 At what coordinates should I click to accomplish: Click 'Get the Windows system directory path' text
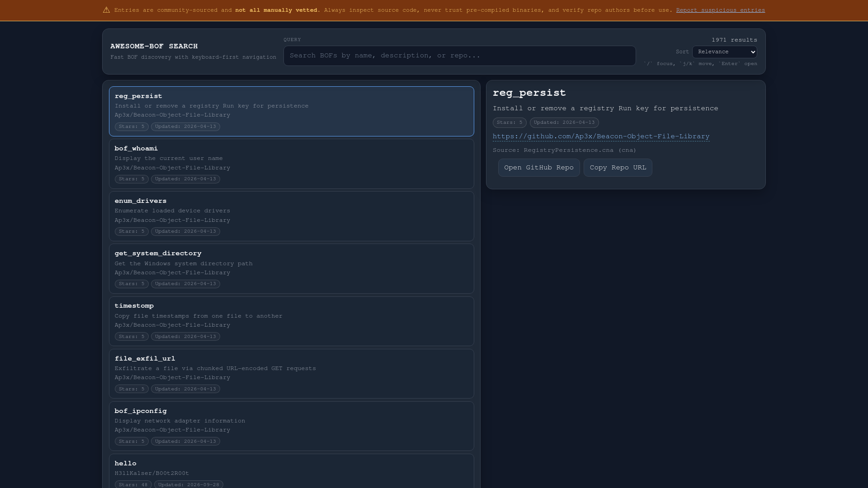pos(184,263)
